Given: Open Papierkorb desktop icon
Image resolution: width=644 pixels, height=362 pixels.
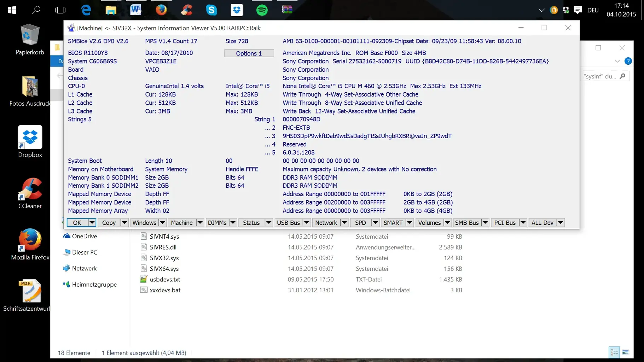Looking at the screenshot, I should click(30, 40).
